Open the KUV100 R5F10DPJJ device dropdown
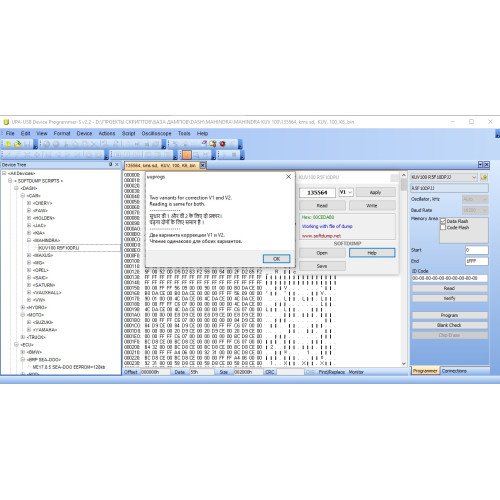The width and height of the screenshot is (500, 500). click(444, 177)
